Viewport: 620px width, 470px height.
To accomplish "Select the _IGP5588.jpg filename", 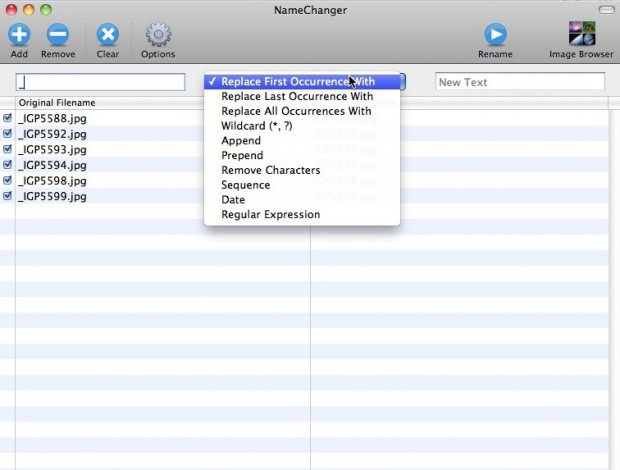I will point(52,118).
